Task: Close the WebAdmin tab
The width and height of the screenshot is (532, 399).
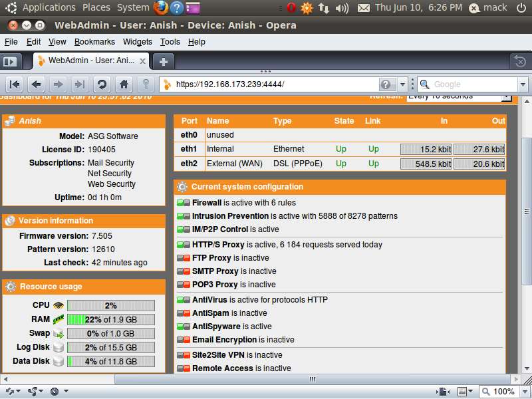Action: [x=142, y=61]
